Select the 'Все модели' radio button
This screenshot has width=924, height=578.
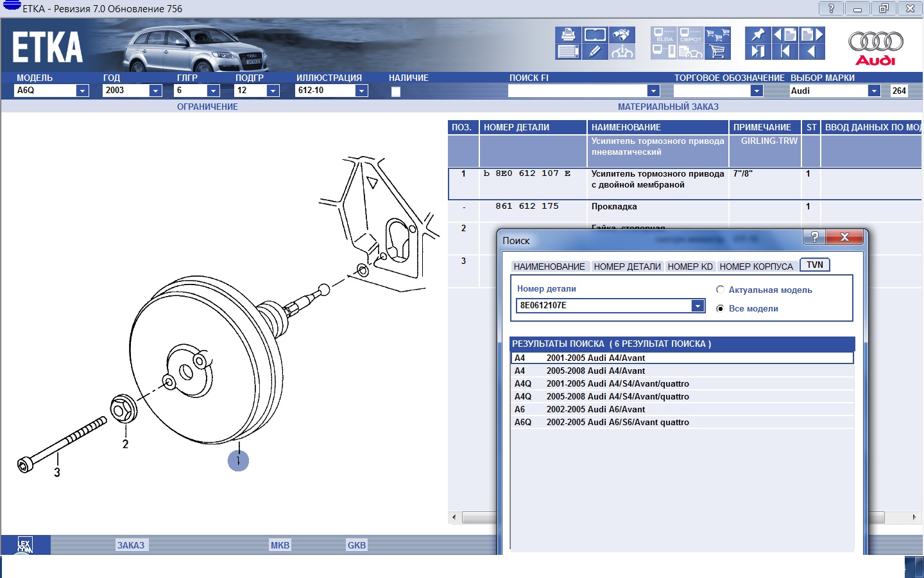[x=720, y=308]
